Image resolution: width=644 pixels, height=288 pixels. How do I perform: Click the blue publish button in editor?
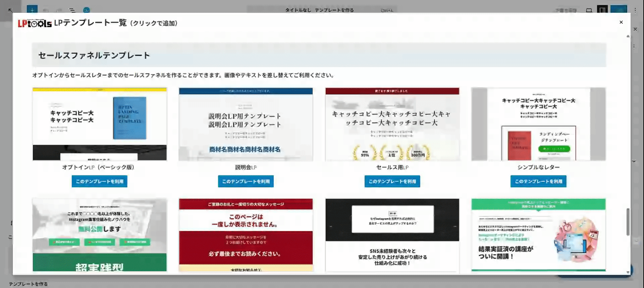tap(619, 10)
